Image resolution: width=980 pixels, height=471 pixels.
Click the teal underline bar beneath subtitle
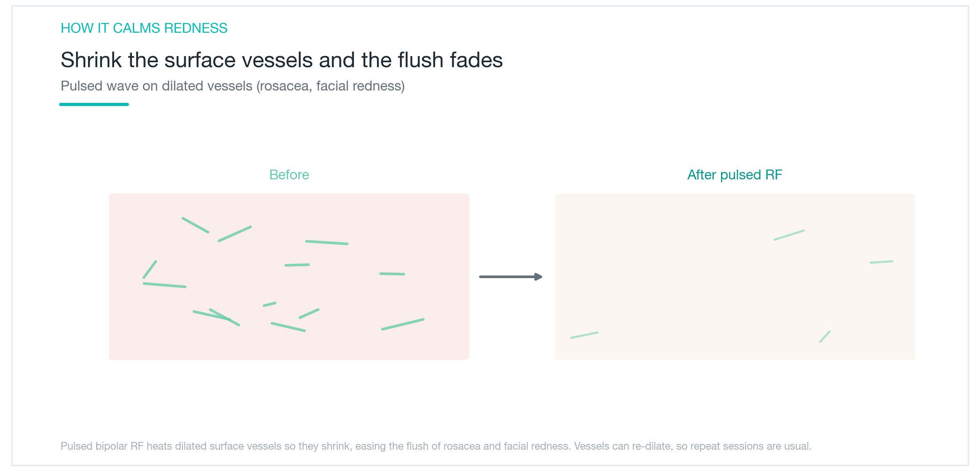tap(94, 104)
